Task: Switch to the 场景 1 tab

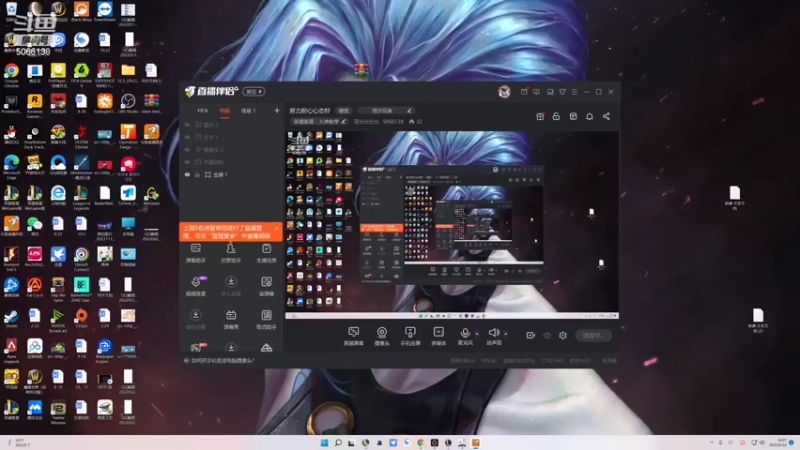Action: coord(248,111)
